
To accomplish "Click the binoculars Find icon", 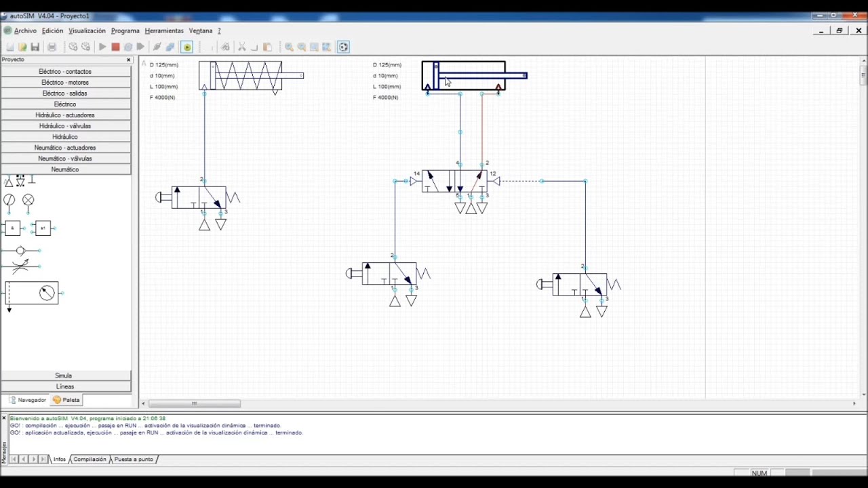I will coord(225,47).
